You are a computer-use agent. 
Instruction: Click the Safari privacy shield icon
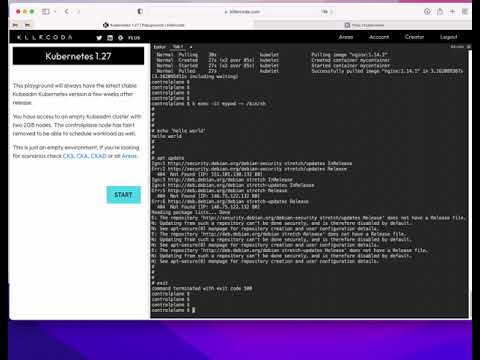(140, 12)
